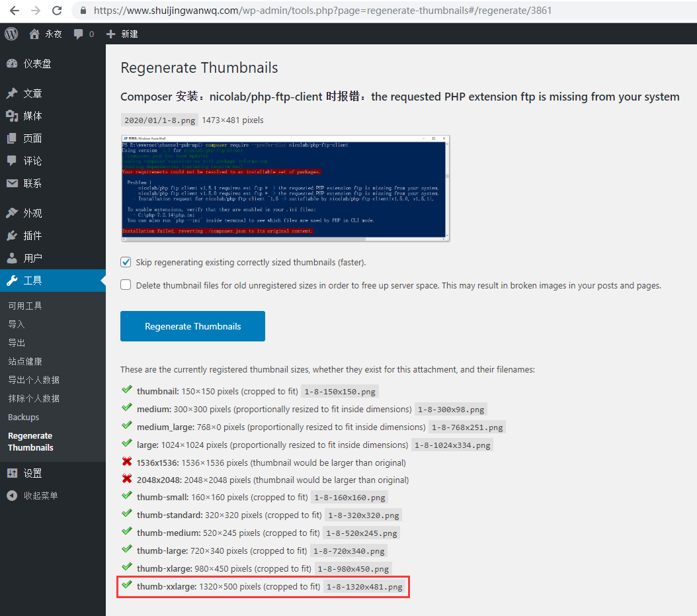The height and width of the screenshot is (616, 697).
Task: Click filename 1-8-768x251.png
Action: tap(467, 427)
